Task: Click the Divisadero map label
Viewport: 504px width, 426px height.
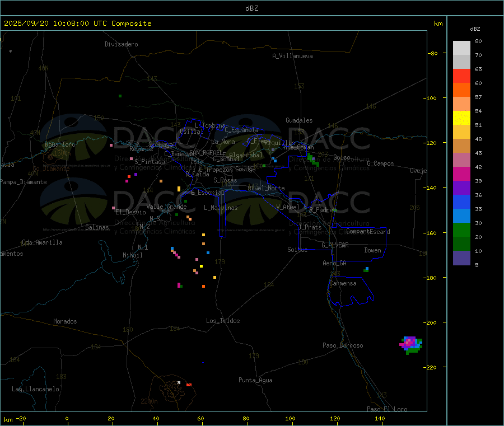Action: (121, 44)
